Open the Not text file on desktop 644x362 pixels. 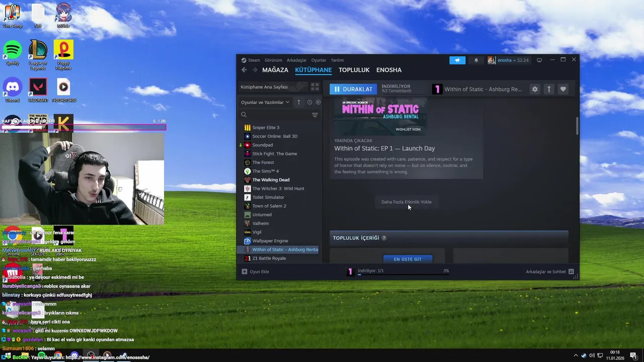point(38,16)
